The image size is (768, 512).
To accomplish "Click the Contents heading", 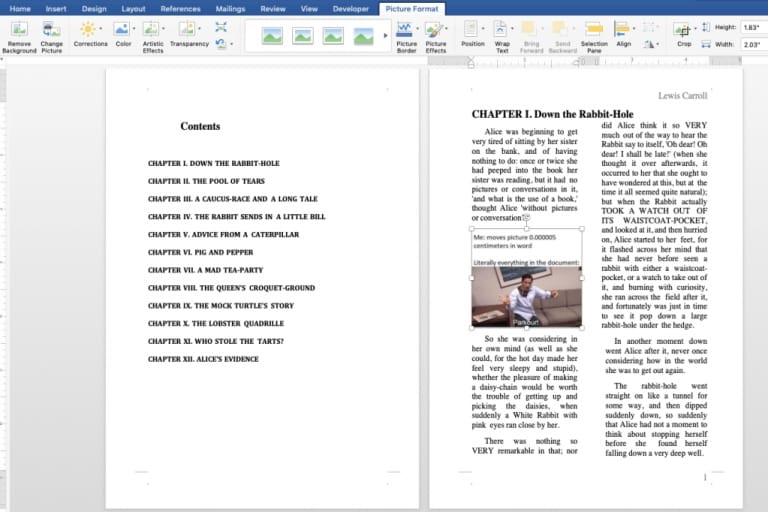I will (x=200, y=126).
